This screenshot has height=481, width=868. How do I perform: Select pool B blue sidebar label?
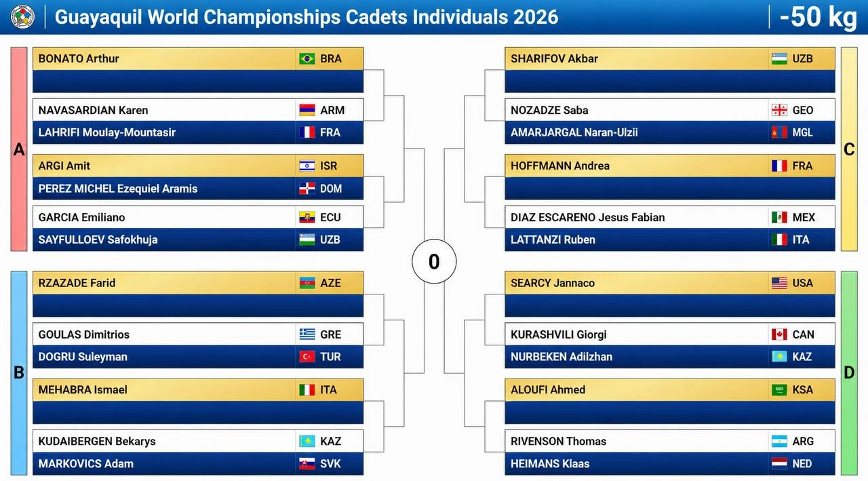[x=19, y=373]
